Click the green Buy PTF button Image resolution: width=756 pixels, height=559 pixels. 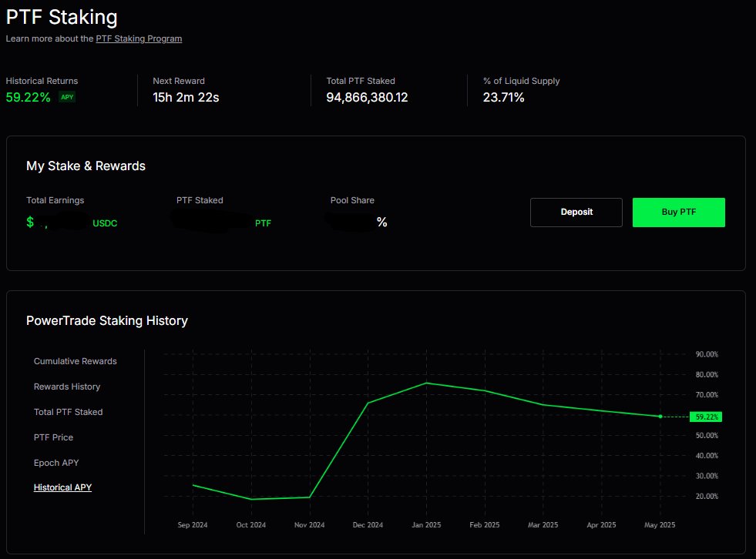coord(678,212)
